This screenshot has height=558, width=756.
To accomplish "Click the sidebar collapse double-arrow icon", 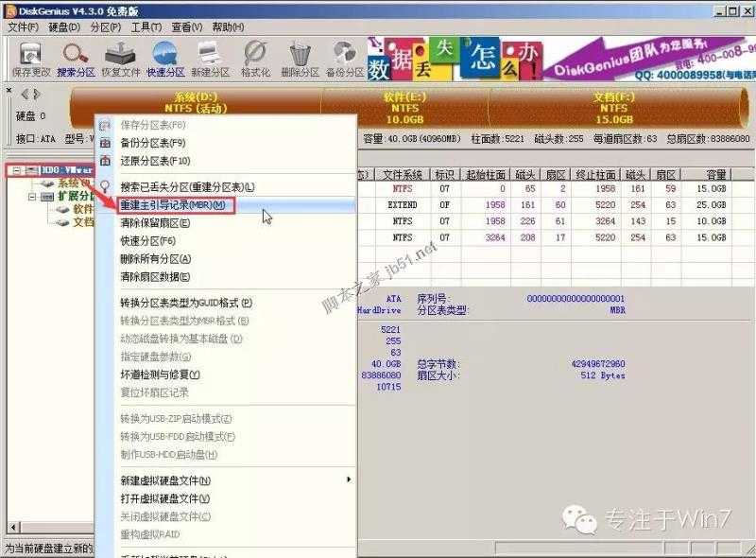I will [x=30, y=94].
